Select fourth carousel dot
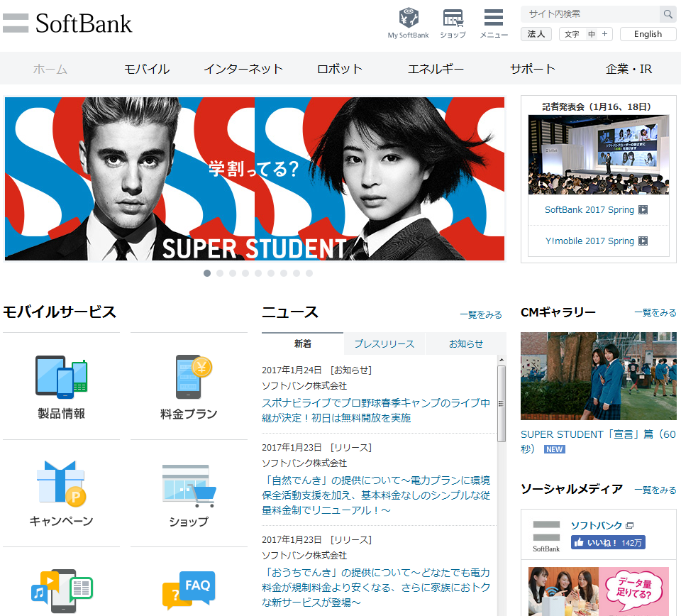This screenshot has width=681, height=616. 245,273
